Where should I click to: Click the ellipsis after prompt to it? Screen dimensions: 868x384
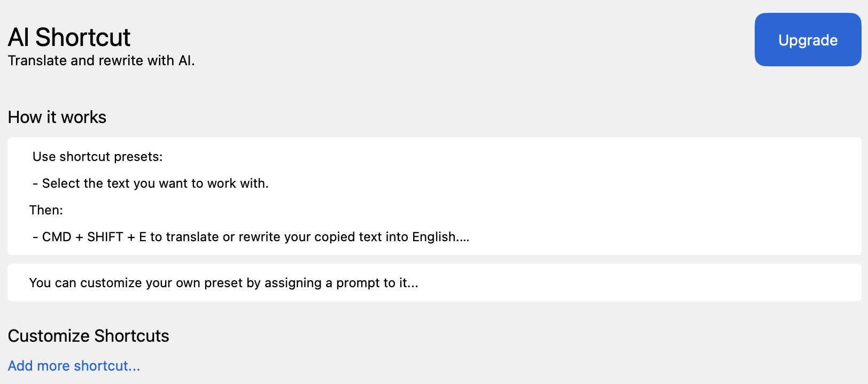[413, 283]
